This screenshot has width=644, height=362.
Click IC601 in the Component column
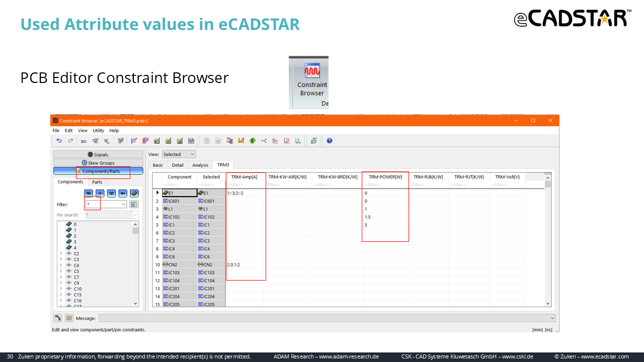180,201
